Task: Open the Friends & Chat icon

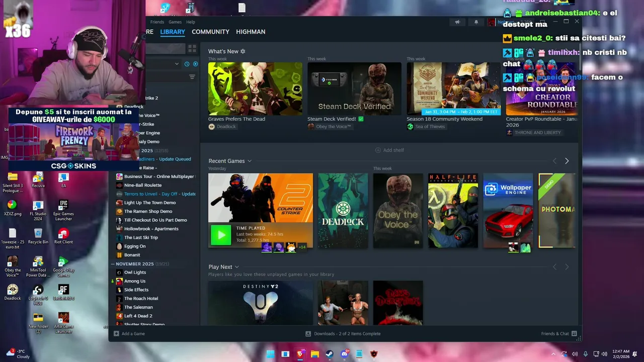Action: coord(574,333)
